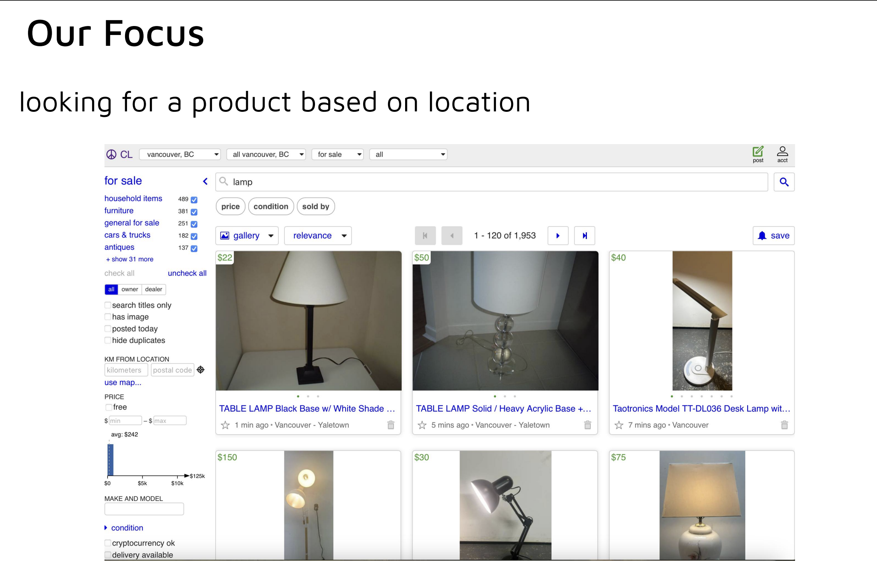
Task: Jump to last results page arrow
Action: [585, 236]
